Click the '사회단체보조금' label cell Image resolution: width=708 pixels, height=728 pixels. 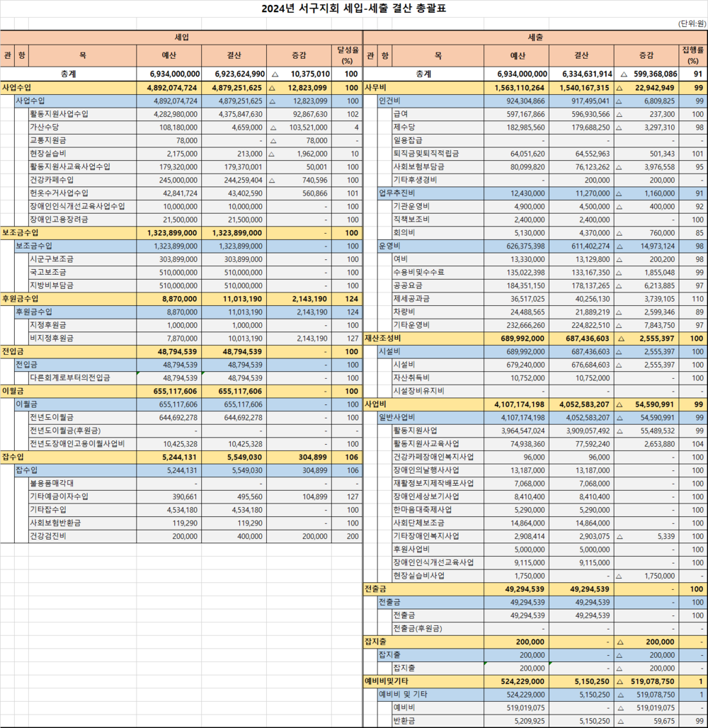tap(438, 523)
